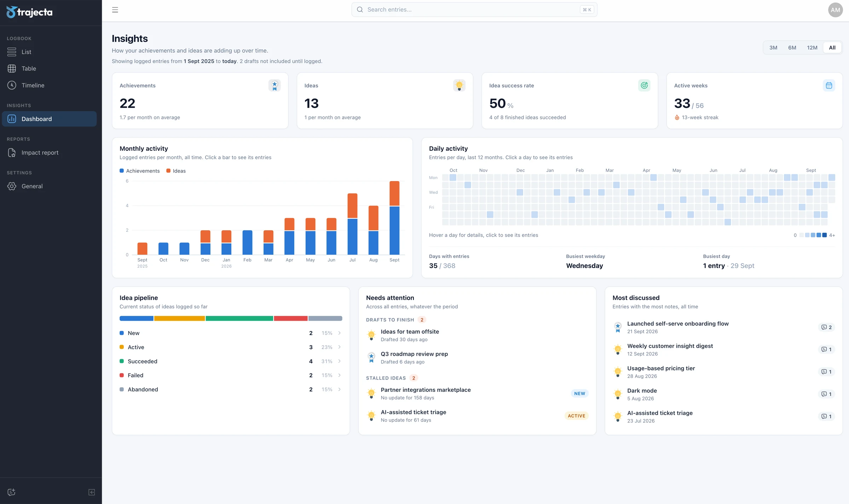
Task: Select the 3M time range tab
Action: pos(773,47)
